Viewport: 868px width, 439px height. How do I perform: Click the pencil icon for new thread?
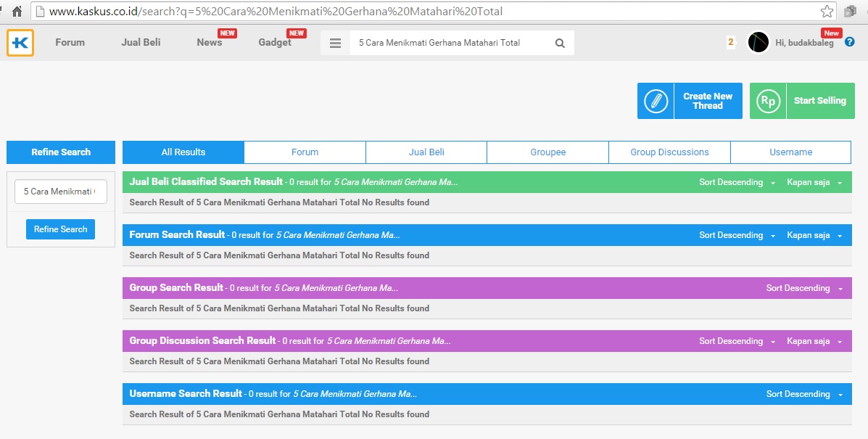point(656,101)
